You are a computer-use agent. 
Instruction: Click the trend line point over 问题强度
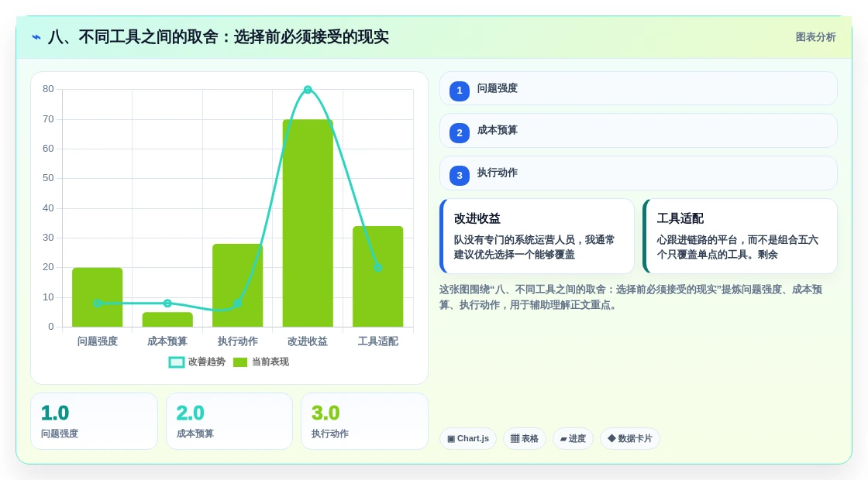(98, 303)
